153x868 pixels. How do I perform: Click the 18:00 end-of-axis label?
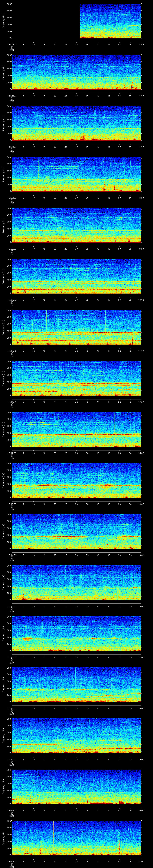pyautogui.click(x=141, y=708)
